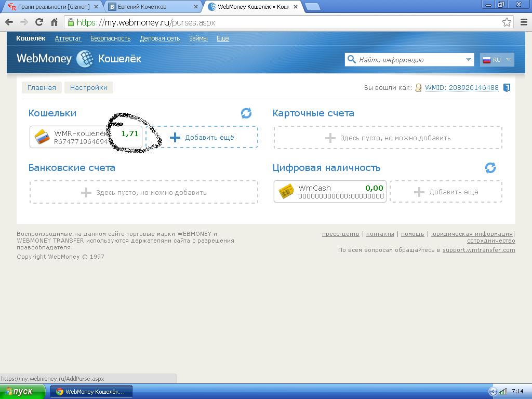
Task: Add another wallet via Добавить ещё
Action: coord(202,137)
